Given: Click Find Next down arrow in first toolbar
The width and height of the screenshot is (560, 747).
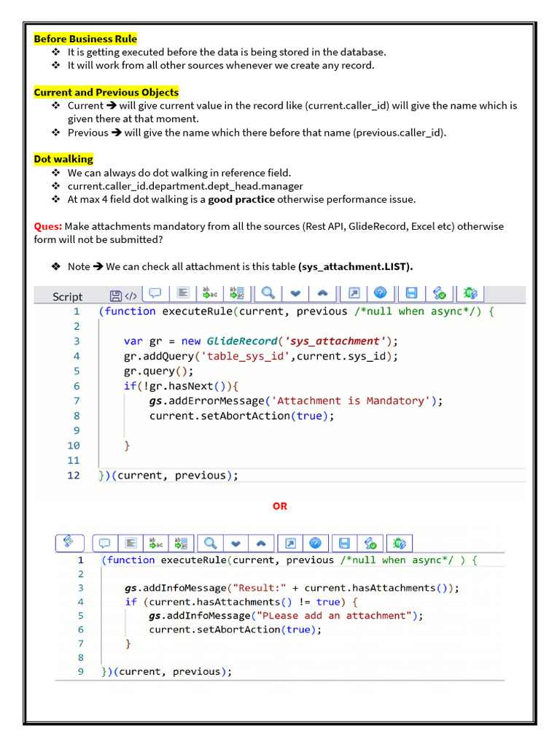Looking at the screenshot, I should point(295,293).
